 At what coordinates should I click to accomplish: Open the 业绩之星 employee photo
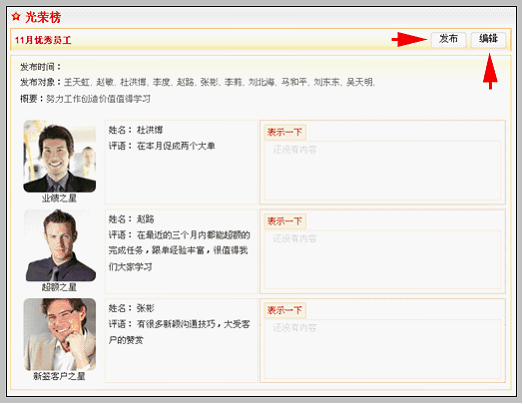tap(60, 156)
